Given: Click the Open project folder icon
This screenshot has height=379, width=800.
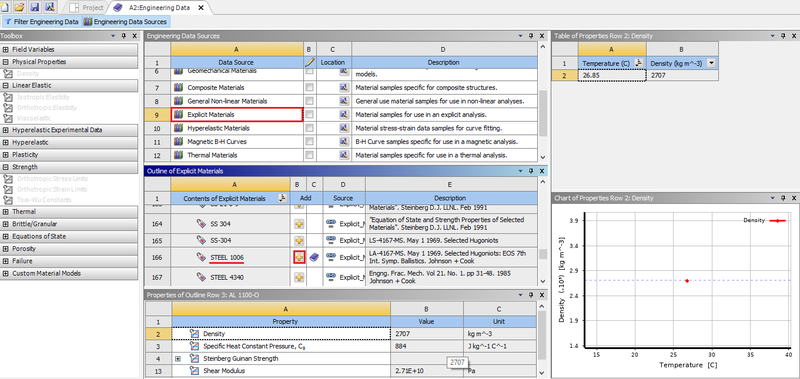Looking at the screenshot, I should coord(20,7).
